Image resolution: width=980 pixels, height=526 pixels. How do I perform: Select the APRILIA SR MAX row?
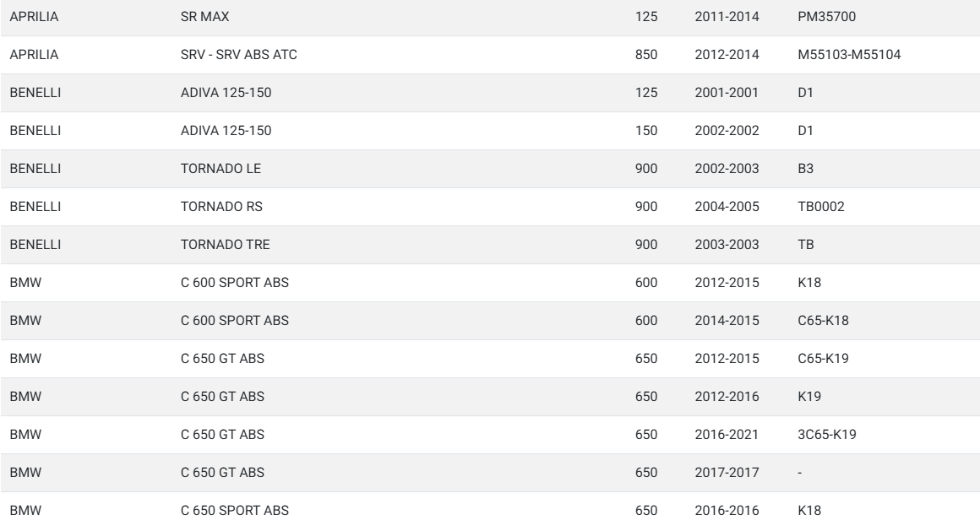point(490,17)
